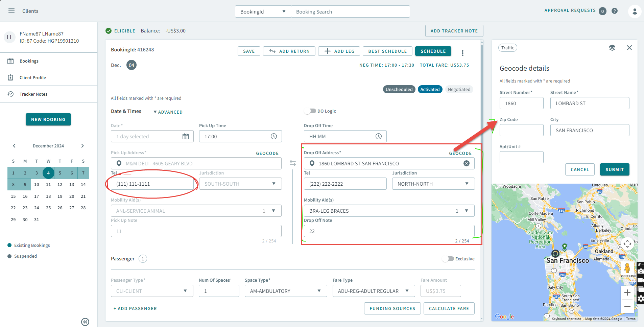Screen dimensions: 644x327
Task: Toggle the Traffic map chip
Action: [507, 48]
